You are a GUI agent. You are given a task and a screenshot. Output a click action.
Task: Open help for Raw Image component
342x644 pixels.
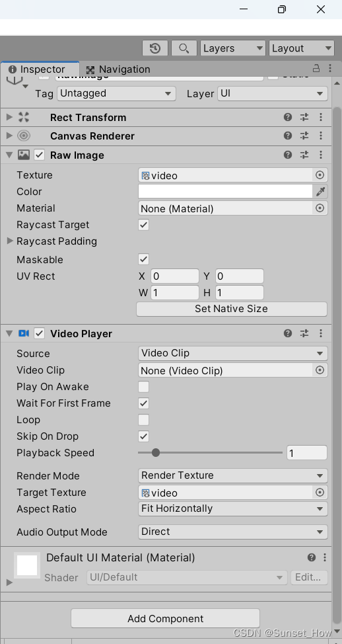coord(288,155)
